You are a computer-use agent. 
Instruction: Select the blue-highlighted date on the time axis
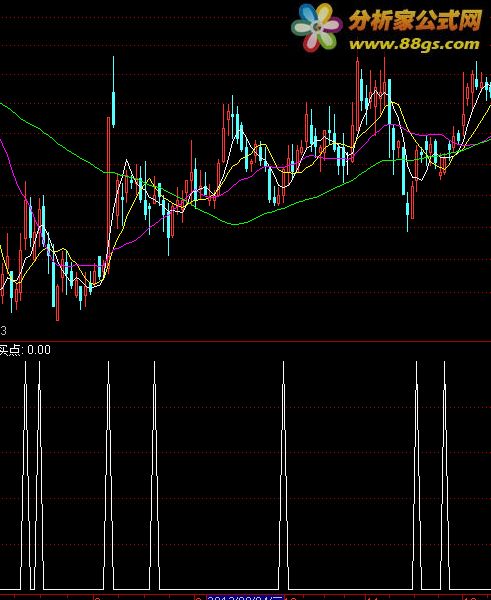click(245, 598)
